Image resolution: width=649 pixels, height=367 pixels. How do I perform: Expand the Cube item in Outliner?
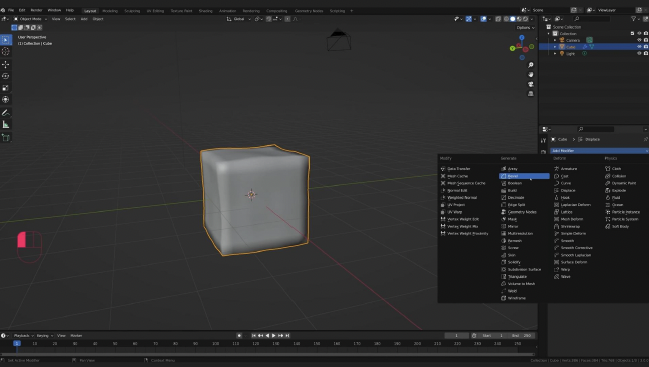[x=555, y=47]
